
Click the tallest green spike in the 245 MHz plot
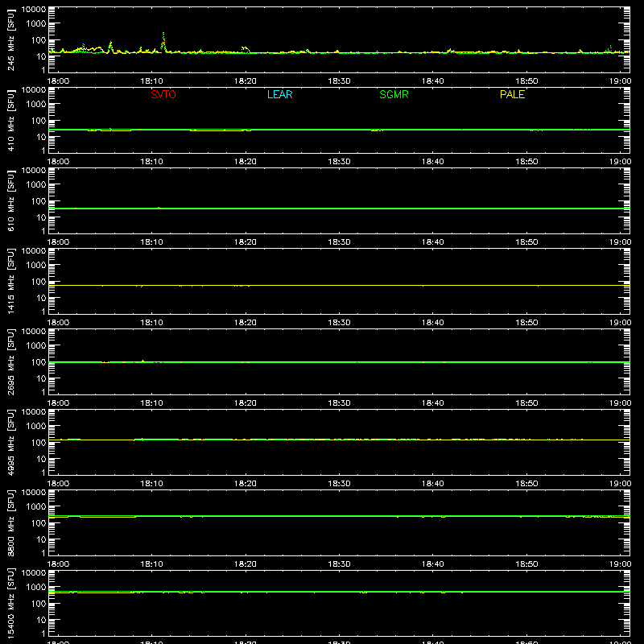click(x=163, y=41)
